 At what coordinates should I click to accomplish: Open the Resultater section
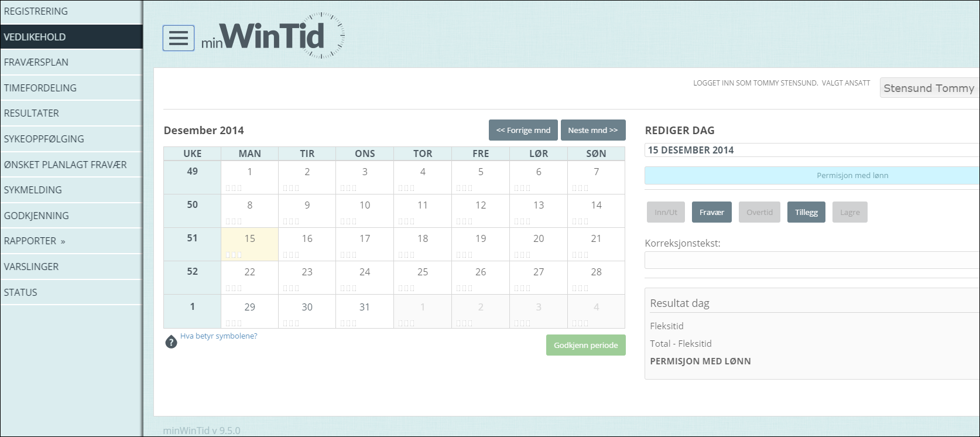pos(71,113)
